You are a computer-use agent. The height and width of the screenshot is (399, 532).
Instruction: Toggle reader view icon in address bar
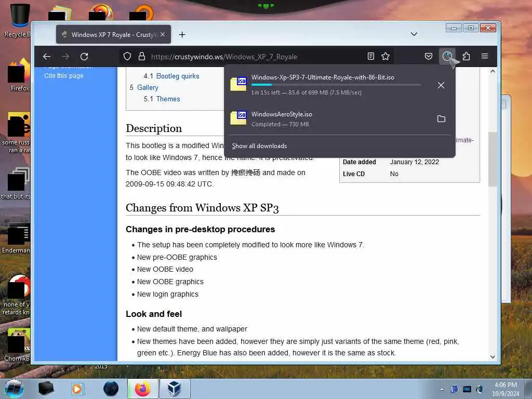point(371,56)
